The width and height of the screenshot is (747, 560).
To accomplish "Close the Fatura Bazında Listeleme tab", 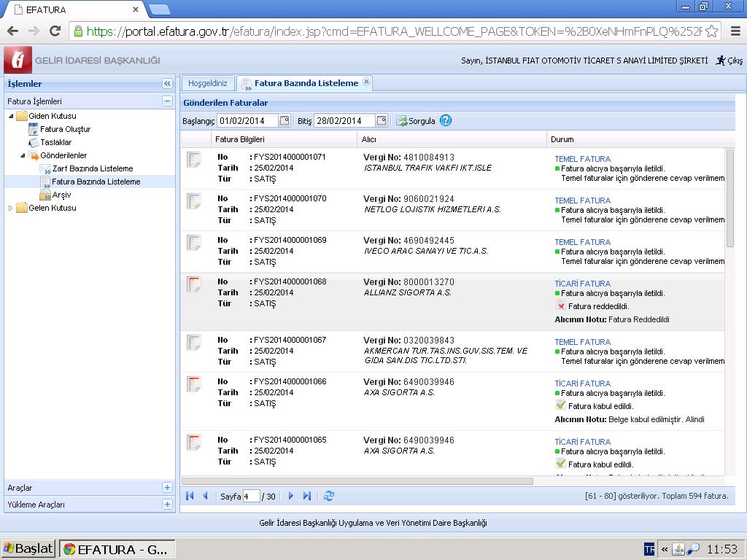I will (x=366, y=82).
